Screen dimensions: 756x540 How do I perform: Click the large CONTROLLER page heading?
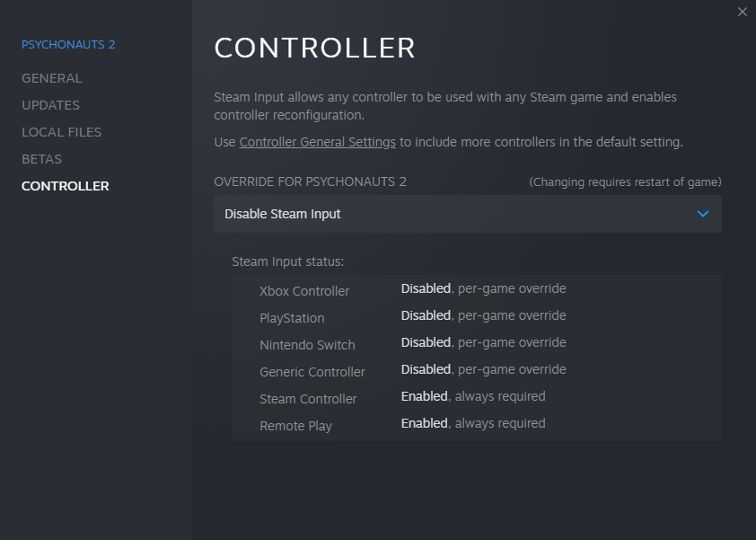pyautogui.click(x=314, y=48)
